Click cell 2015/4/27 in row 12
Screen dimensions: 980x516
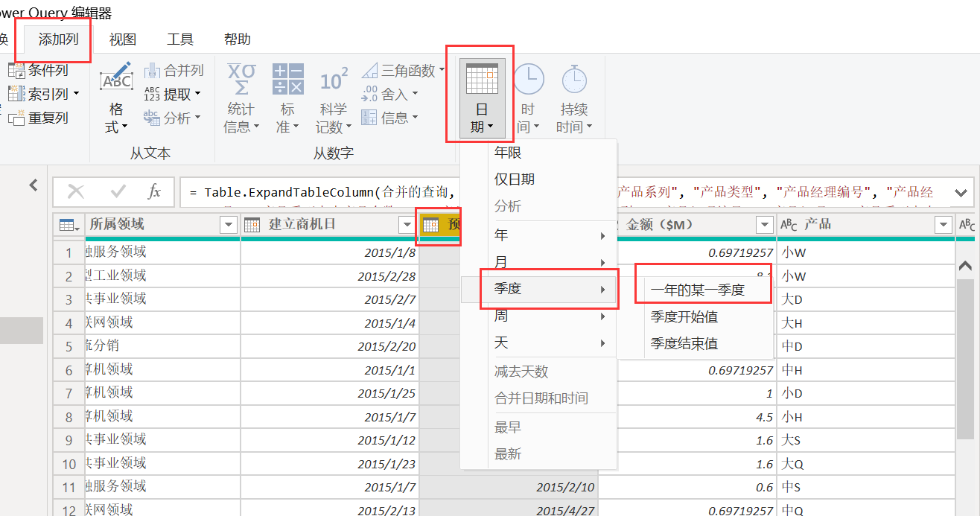tap(509, 511)
